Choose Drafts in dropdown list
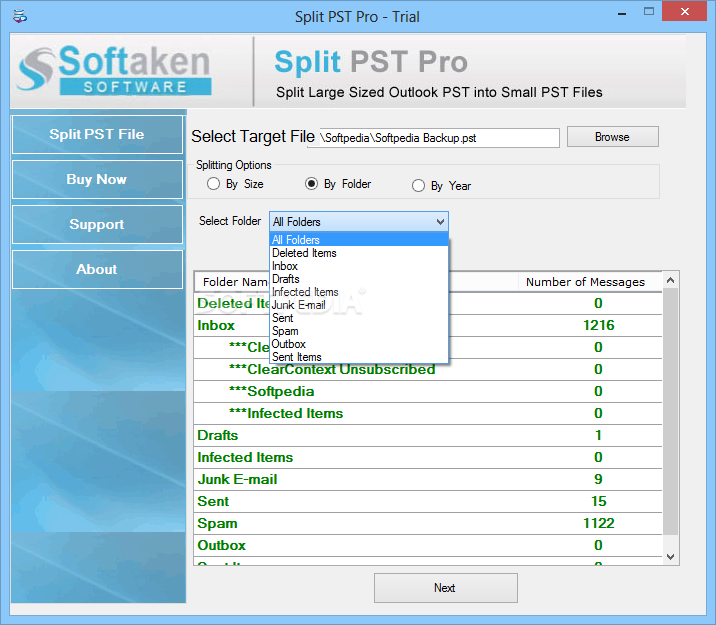The width and height of the screenshot is (716, 625). coord(359,279)
